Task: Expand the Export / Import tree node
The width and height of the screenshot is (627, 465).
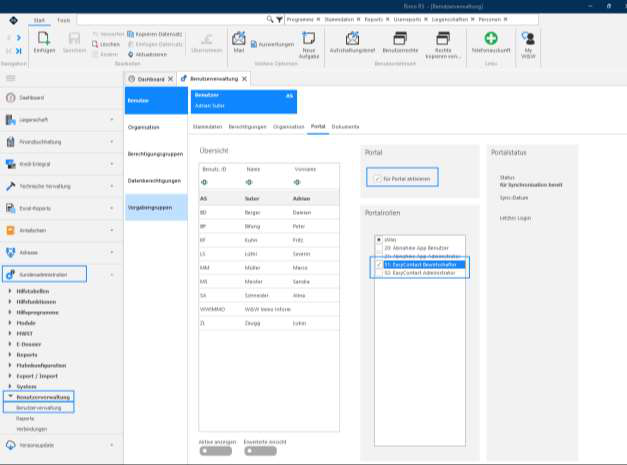Action: (10, 375)
